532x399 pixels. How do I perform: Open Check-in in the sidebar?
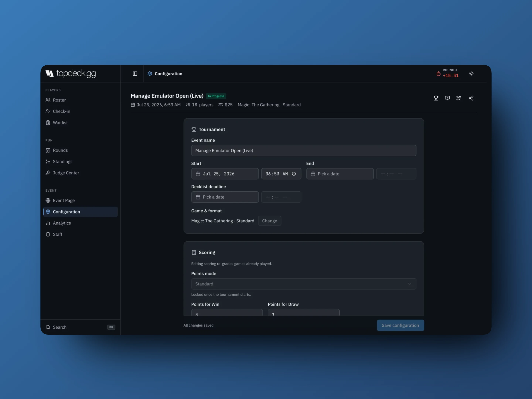click(80, 111)
